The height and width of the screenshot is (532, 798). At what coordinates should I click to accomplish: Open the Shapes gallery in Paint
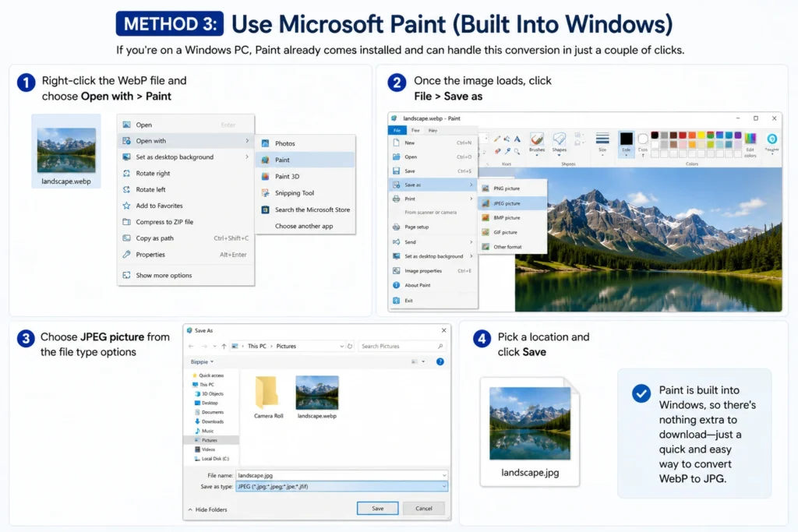pos(560,143)
